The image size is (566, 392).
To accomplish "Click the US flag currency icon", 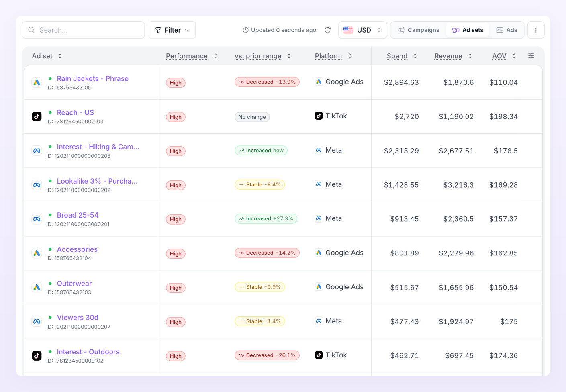I will tap(348, 30).
